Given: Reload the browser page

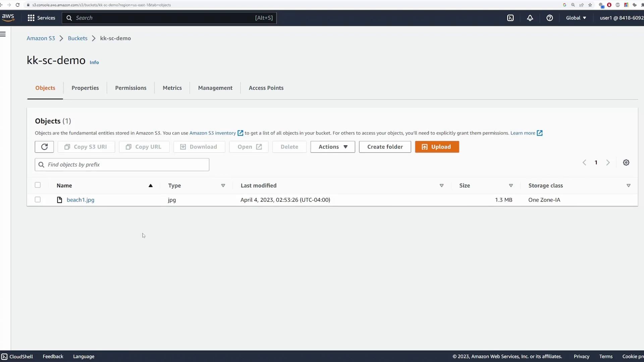Looking at the screenshot, I should pos(17,5).
